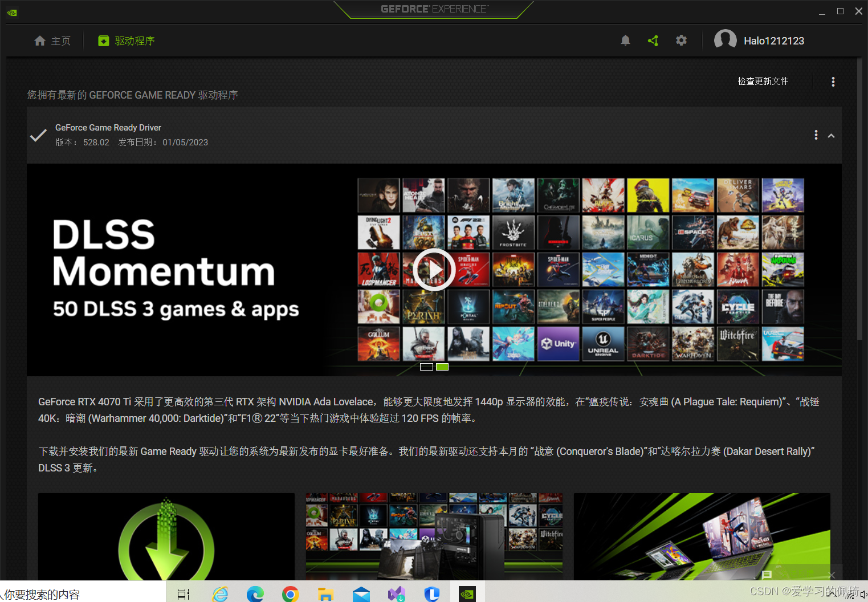Open the GeForce Experience settings gear
Viewport: 868px width, 602px height.
click(682, 40)
